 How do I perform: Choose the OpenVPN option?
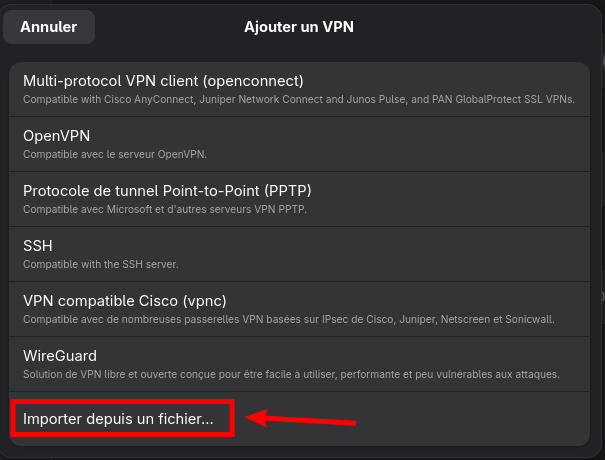(x=299, y=144)
